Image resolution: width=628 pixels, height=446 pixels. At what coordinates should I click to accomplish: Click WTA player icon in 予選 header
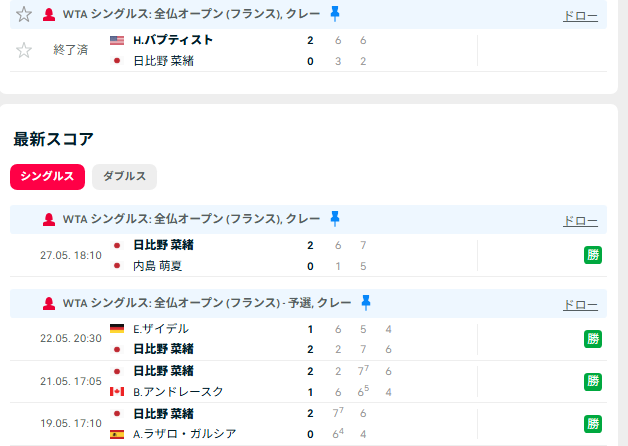pyautogui.click(x=49, y=302)
